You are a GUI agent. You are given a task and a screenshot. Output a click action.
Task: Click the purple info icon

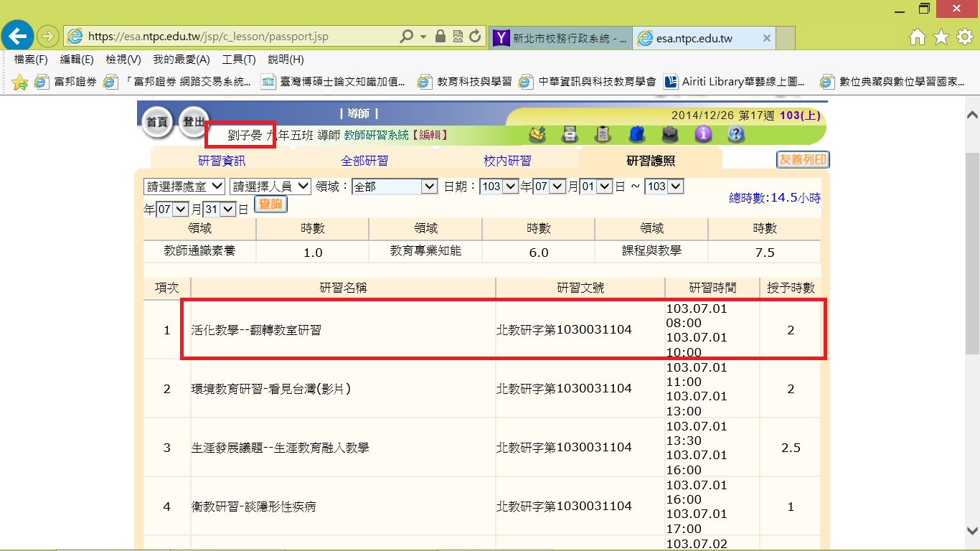[703, 134]
